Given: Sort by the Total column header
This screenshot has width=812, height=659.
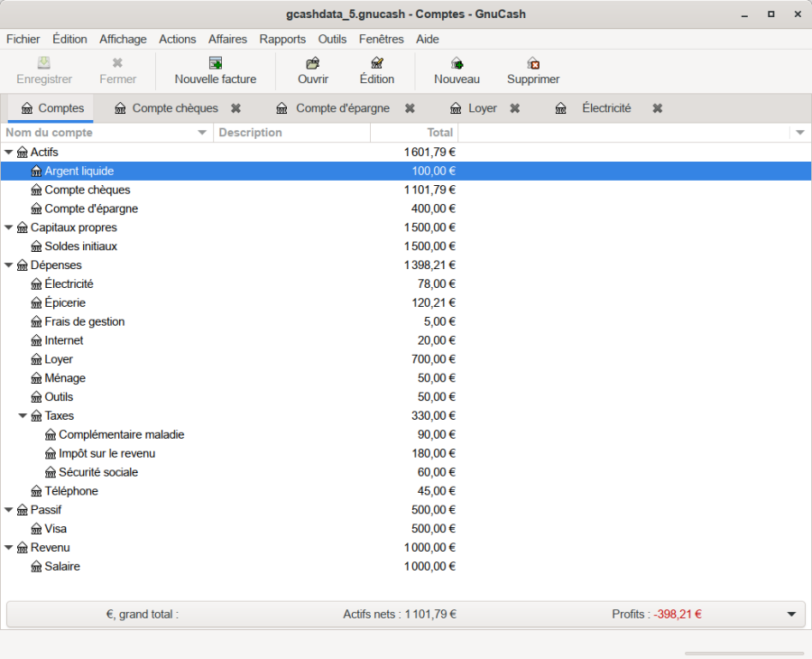Looking at the screenshot, I should [x=414, y=133].
